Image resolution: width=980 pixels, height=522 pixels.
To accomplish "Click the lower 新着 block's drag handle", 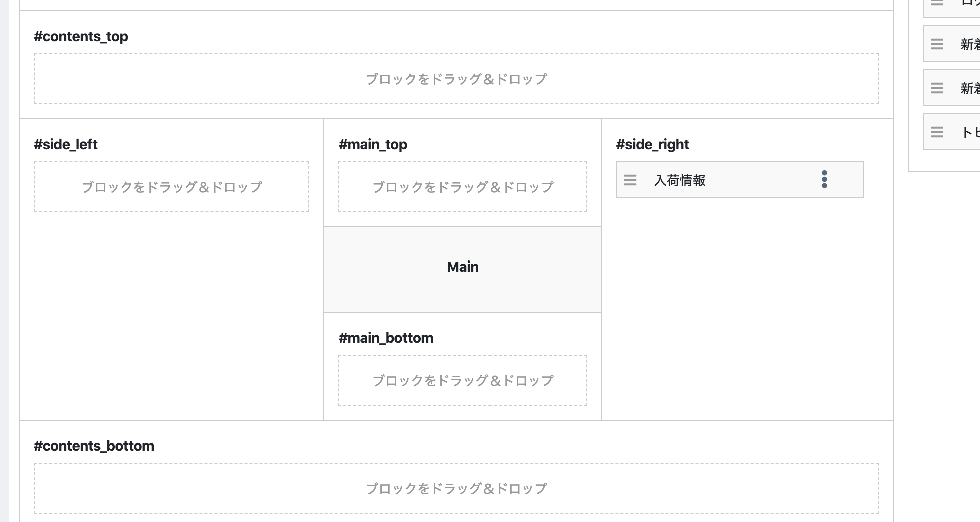I will click(937, 88).
